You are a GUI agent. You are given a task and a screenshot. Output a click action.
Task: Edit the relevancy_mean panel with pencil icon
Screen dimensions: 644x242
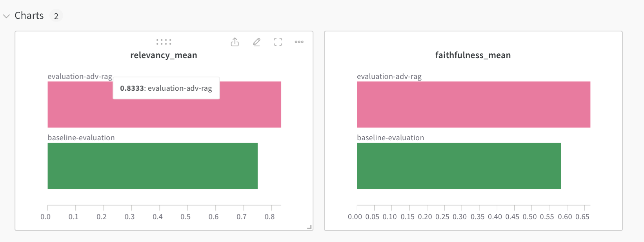point(257,42)
